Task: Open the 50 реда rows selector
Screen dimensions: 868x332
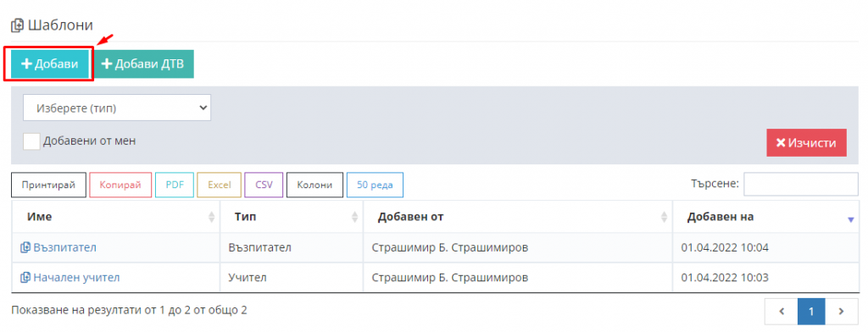Action: point(375,185)
